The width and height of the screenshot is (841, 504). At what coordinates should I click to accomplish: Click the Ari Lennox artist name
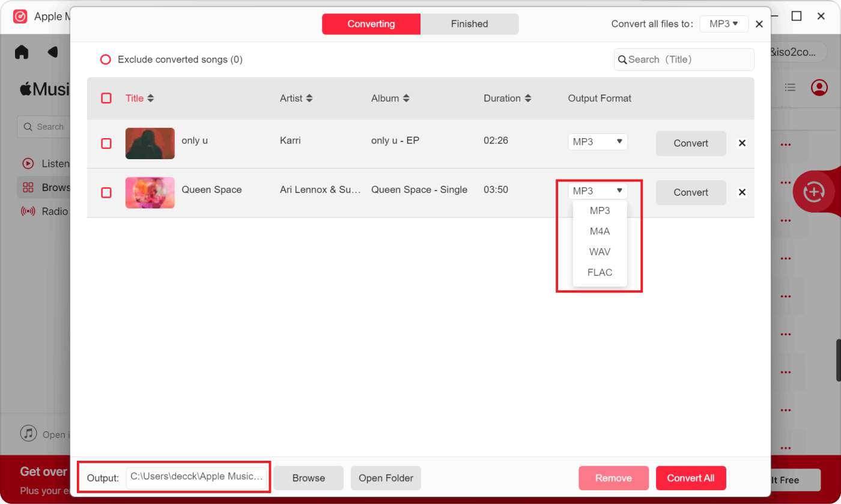321,190
